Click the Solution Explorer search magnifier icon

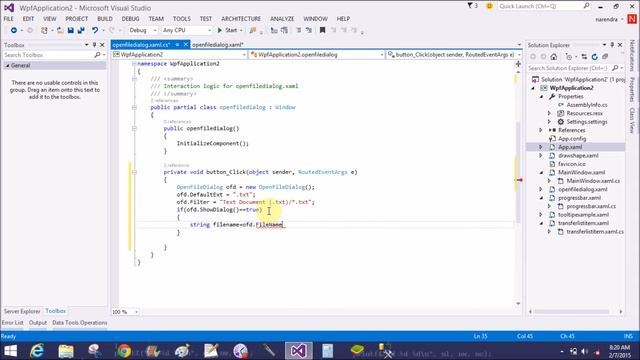[x=615, y=68]
